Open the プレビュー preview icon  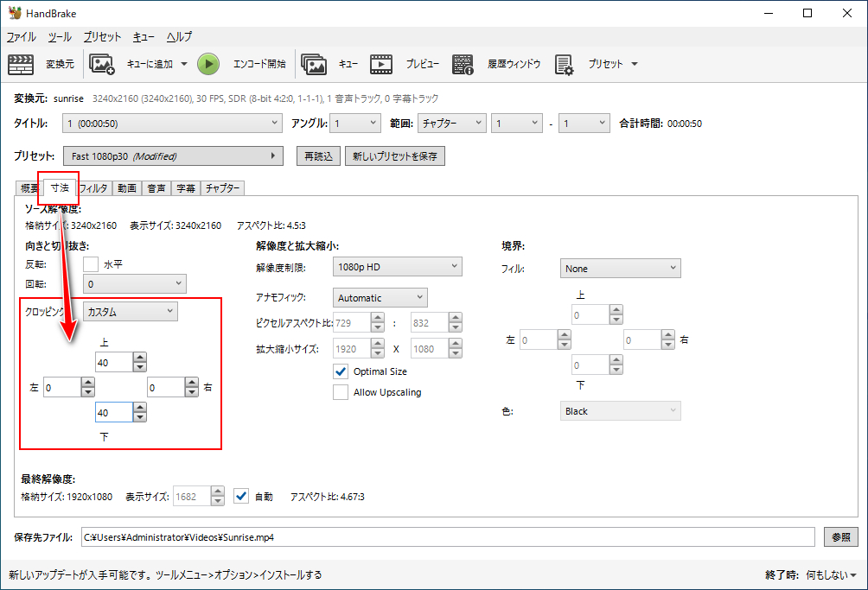pos(381,64)
